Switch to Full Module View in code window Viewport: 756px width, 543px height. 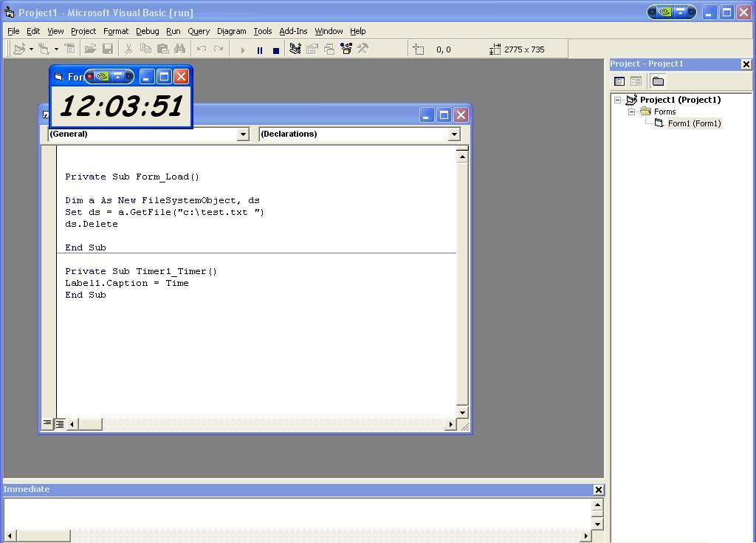pos(60,424)
